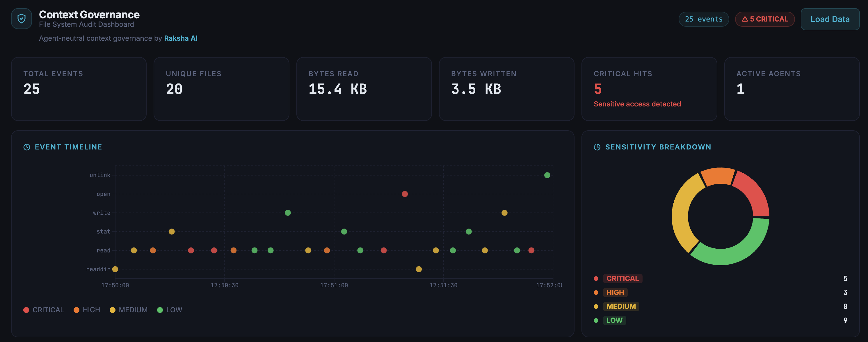Click the Context Governance title

tap(89, 15)
